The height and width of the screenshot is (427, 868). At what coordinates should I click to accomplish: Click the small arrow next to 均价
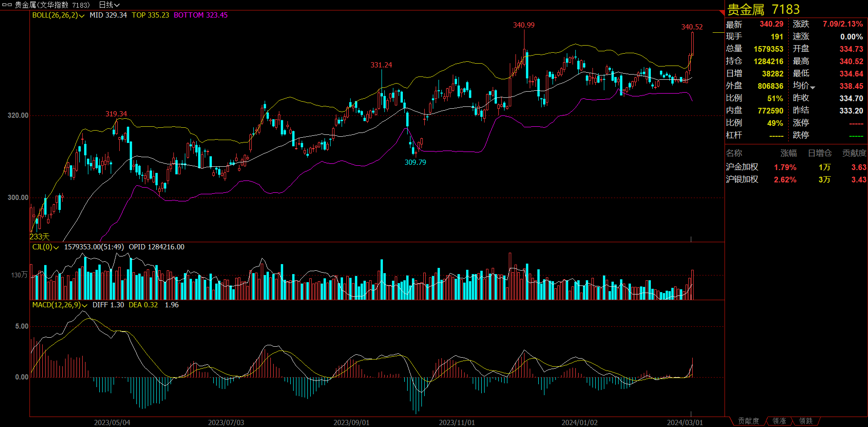coord(813,87)
